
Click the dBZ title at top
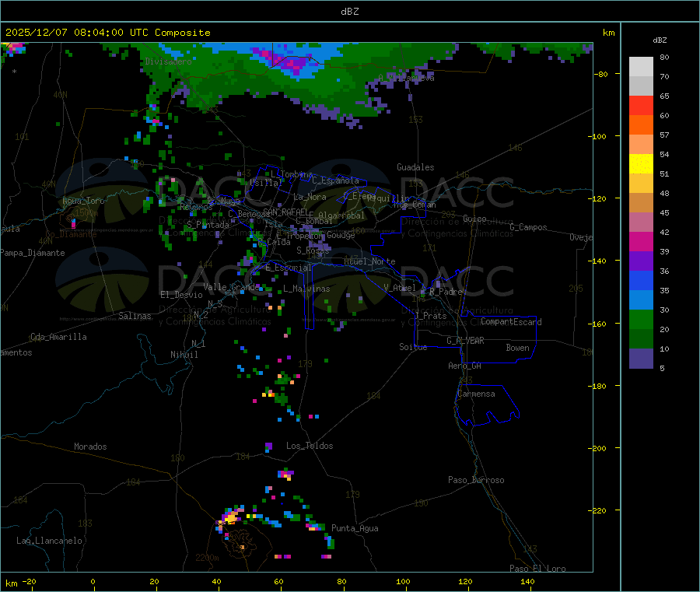click(x=349, y=12)
